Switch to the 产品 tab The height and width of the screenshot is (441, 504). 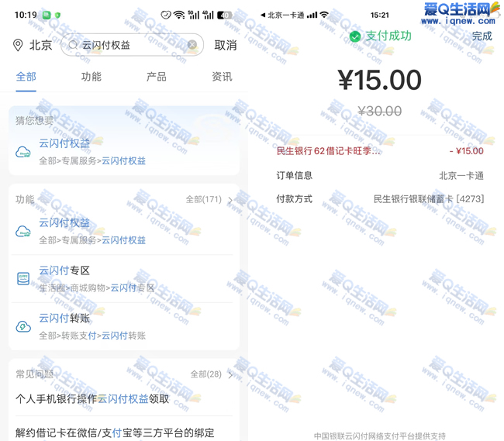pos(157,77)
